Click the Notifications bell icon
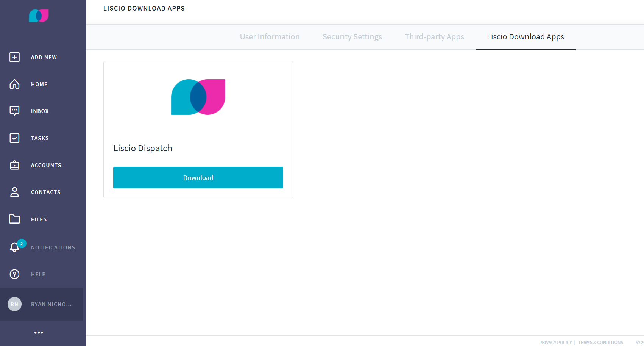This screenshot has height=346, width=644. click(14, 247)
